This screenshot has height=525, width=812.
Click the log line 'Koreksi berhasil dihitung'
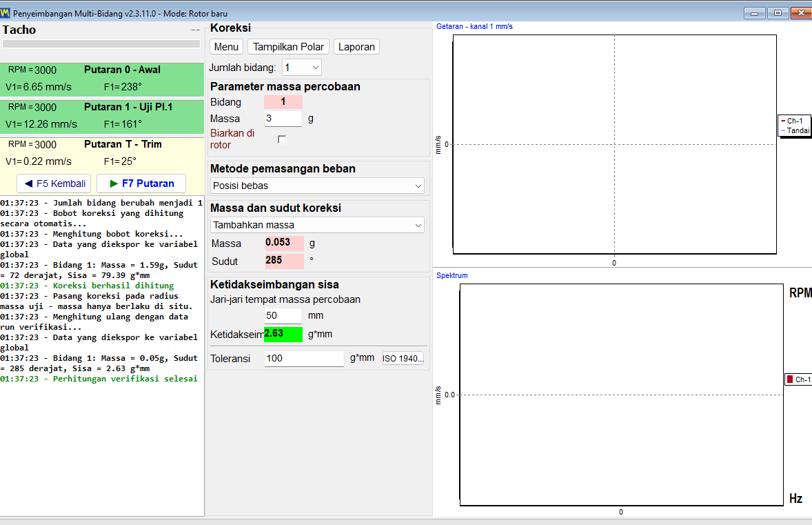point(87,286)
